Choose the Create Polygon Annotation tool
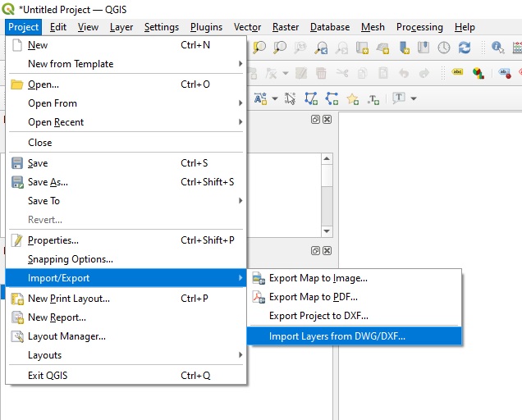The height and width of the screenshot is (420, 522). point(311,98)
